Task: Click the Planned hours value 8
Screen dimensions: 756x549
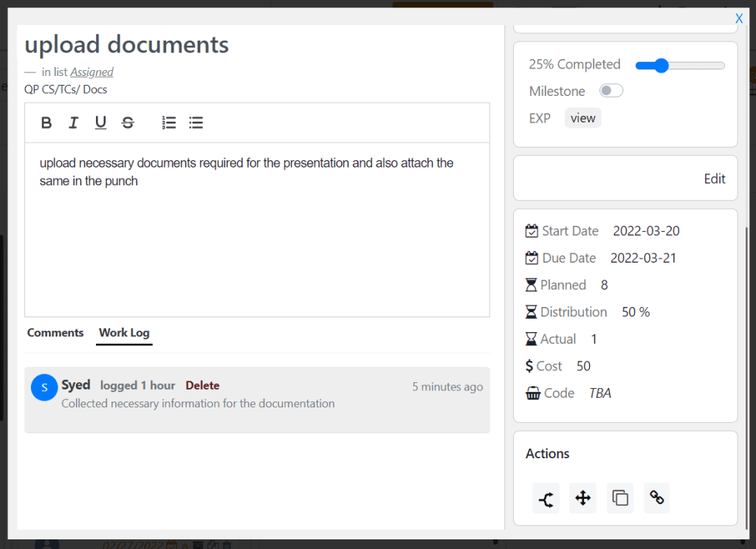Action: (604, 285)
